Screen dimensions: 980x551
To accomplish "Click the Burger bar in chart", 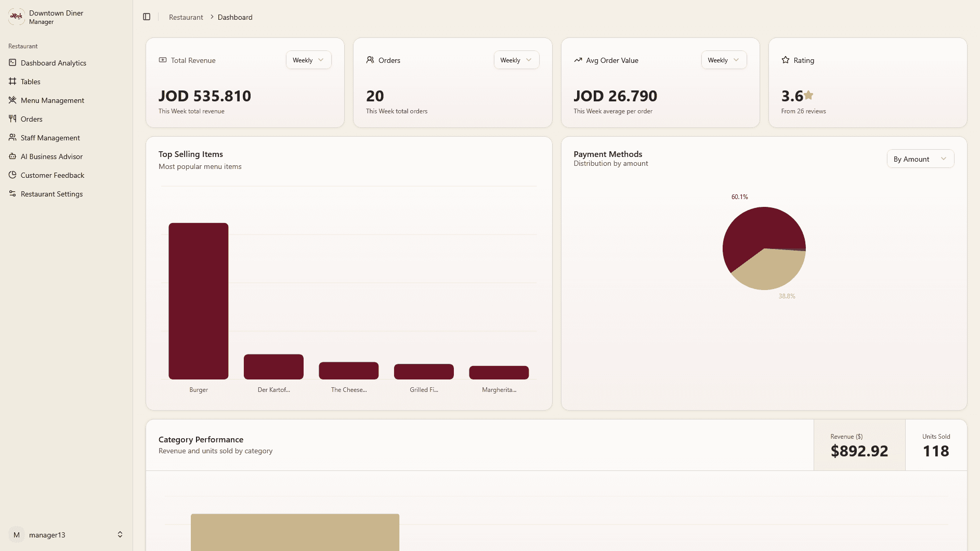I will click(x=199, y=301).
